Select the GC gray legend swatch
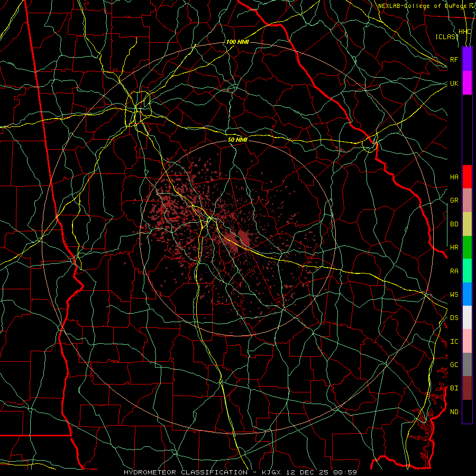Image resolution: width=476 pixels, height=476 pixels. [x=467, y=364]
